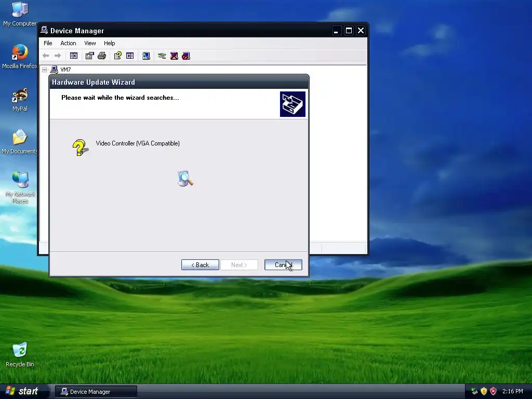Click the Help question mark toolbar icon
This screenshot has width=532, height=399.
118,56
